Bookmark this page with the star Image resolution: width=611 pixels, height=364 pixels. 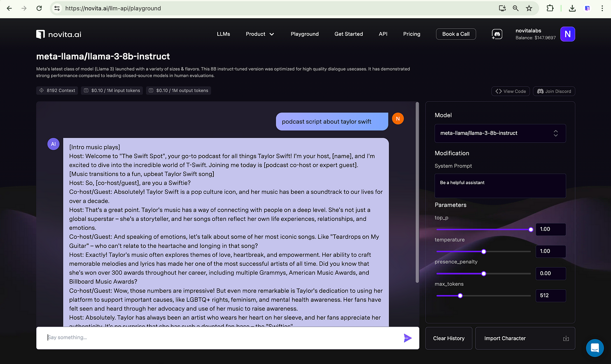[x=529, y=8]
